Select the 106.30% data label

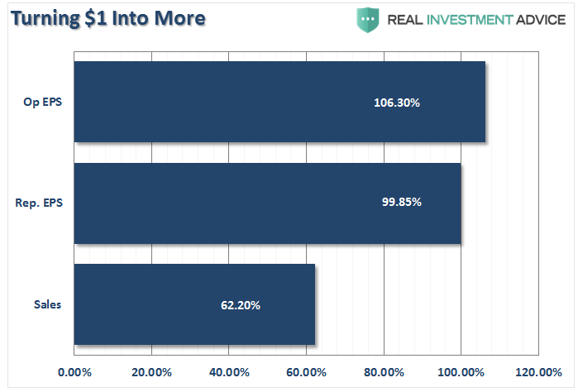[397, 103]
